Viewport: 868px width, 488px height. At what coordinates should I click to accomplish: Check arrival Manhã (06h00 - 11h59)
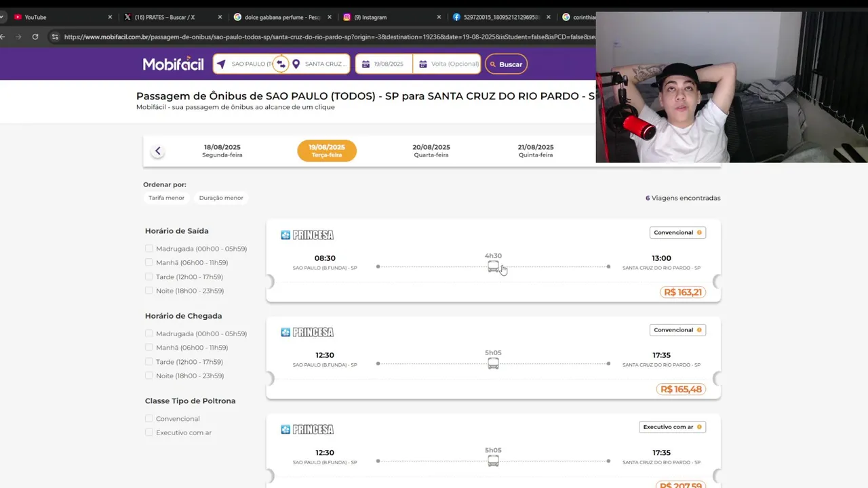click(149, 348)
